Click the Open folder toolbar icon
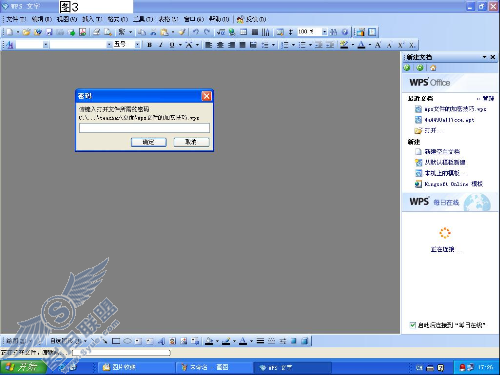Image resolution: width=500 pixels, height=375 pixels. 26,32
